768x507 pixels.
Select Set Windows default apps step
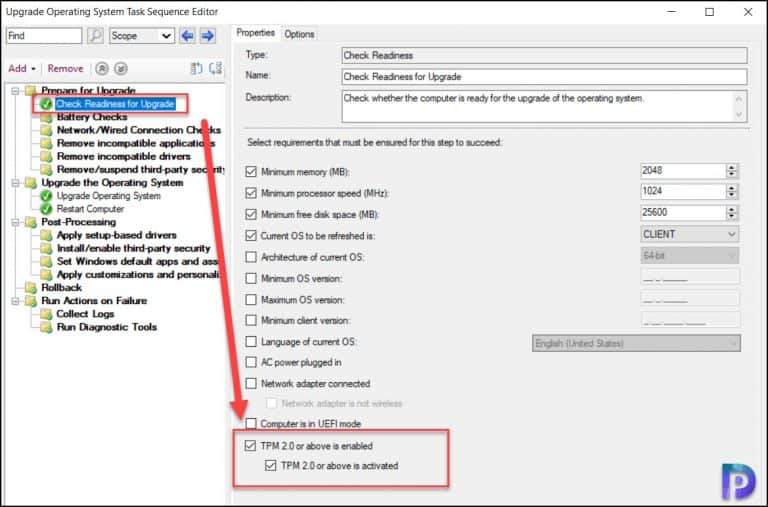pyautogui.click(x=138, y=262)
